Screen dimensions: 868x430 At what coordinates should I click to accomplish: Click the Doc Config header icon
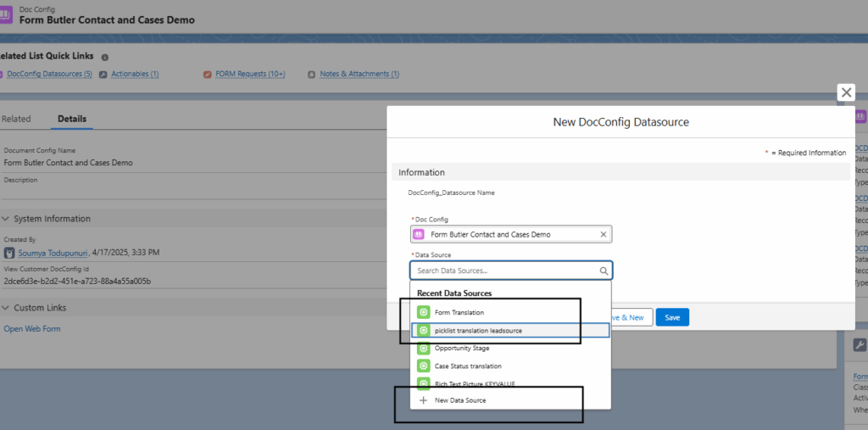5,15
